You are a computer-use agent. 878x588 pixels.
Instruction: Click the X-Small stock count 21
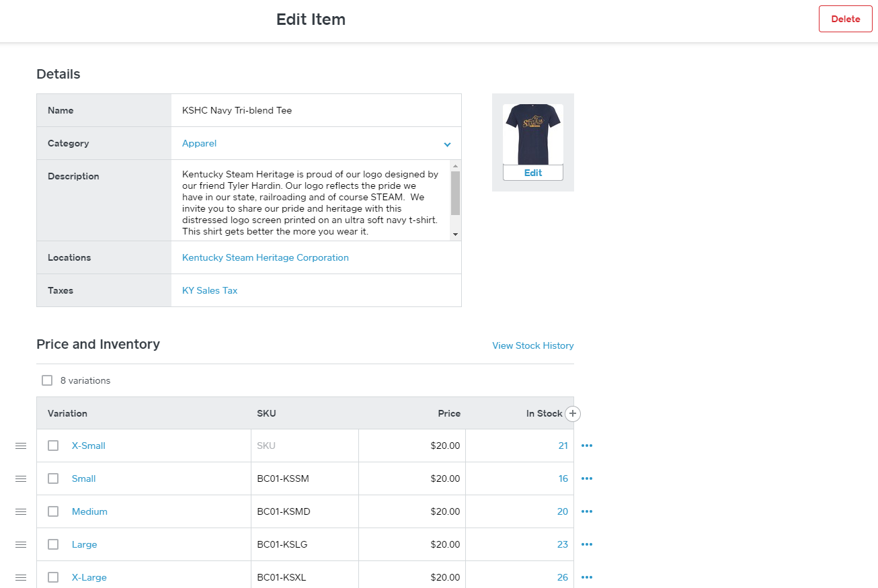pyautogui.click(x=563, y=446)
